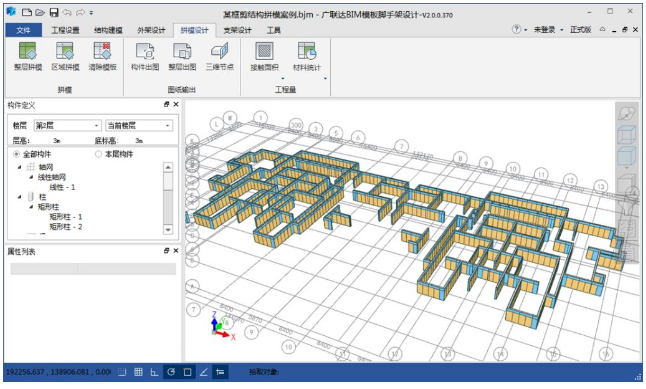Select the 全部构件 radio button

[x=16, y=154]
